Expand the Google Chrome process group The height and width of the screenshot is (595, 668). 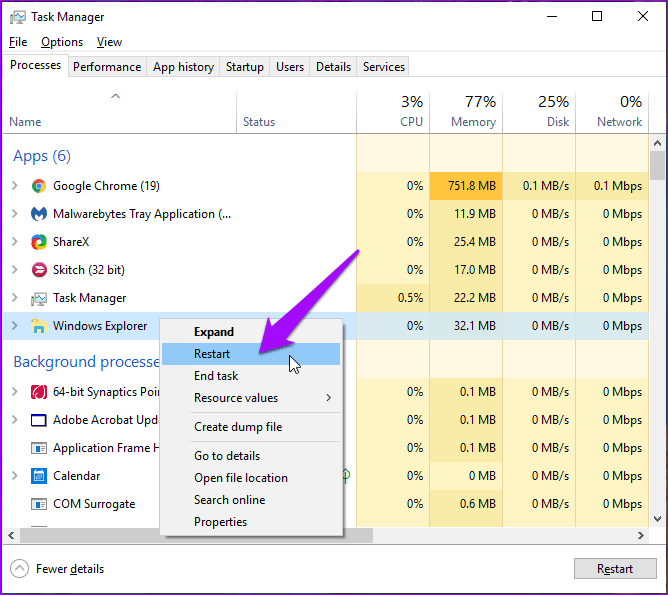tap(14, 186)
